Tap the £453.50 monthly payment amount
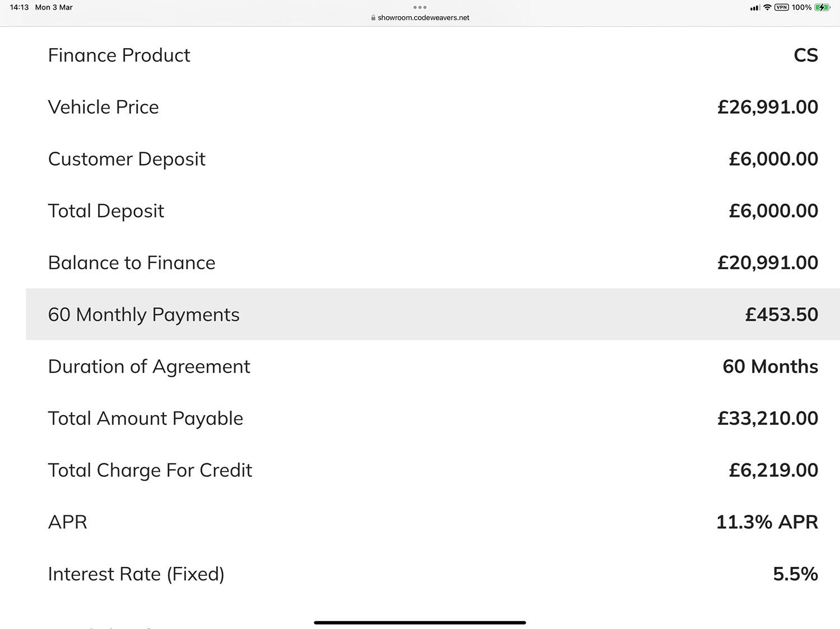The height and width of the screenshot is (629, 840). [782, 314]
